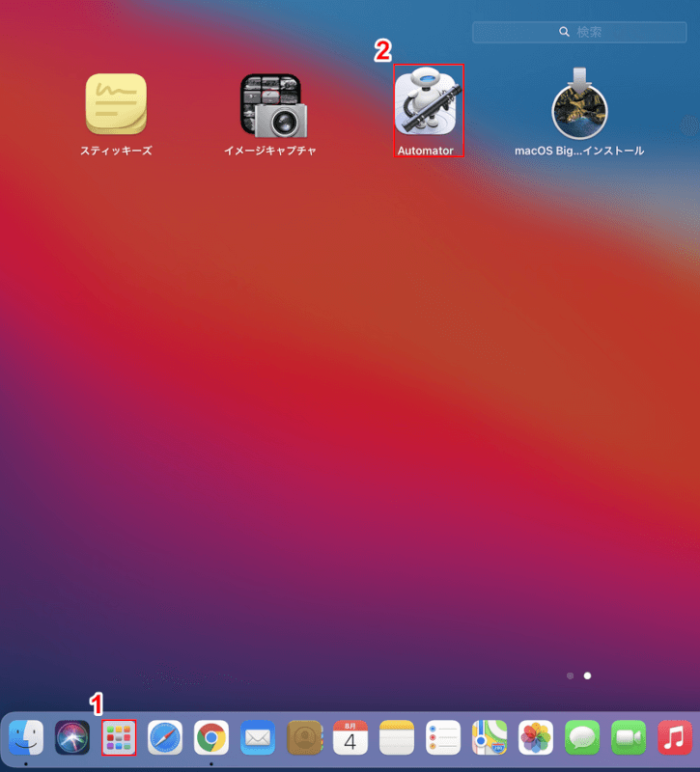Open the Photos app in Dock
Viewport: 700px width, 772px height.
tap(536, 737)
